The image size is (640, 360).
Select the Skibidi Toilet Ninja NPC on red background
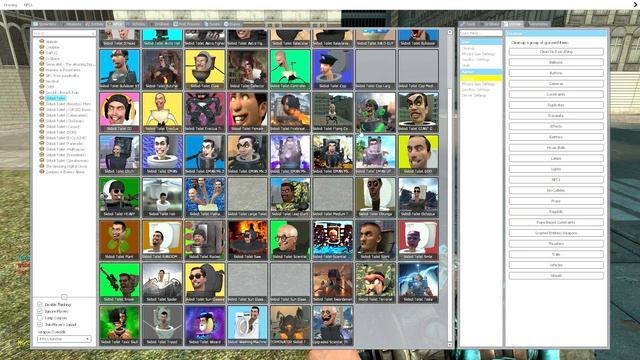point(418,240)
